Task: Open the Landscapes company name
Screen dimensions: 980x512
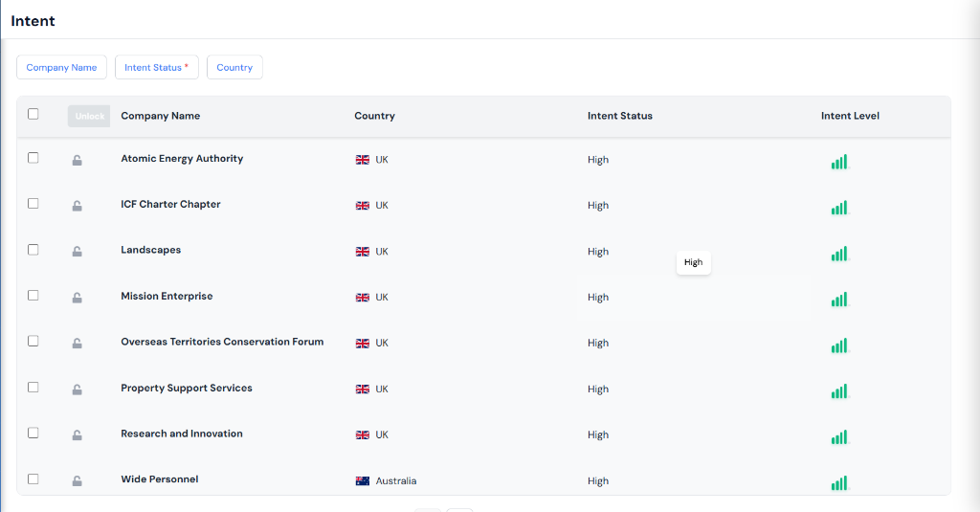Action: 150,250
